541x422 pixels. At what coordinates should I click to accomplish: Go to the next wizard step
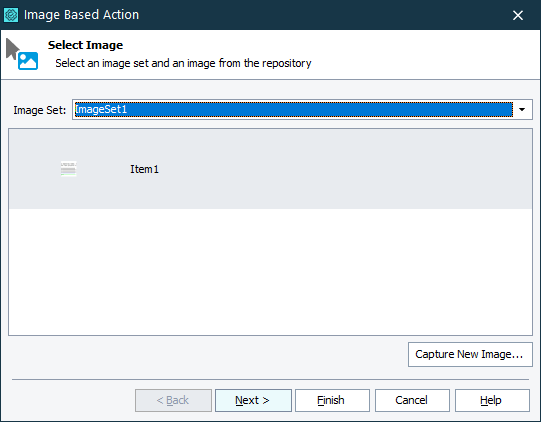[x=253, y=400]
